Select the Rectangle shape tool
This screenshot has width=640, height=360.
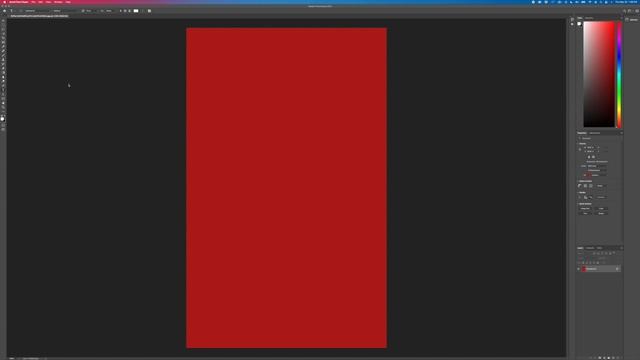tap(3, 98)
